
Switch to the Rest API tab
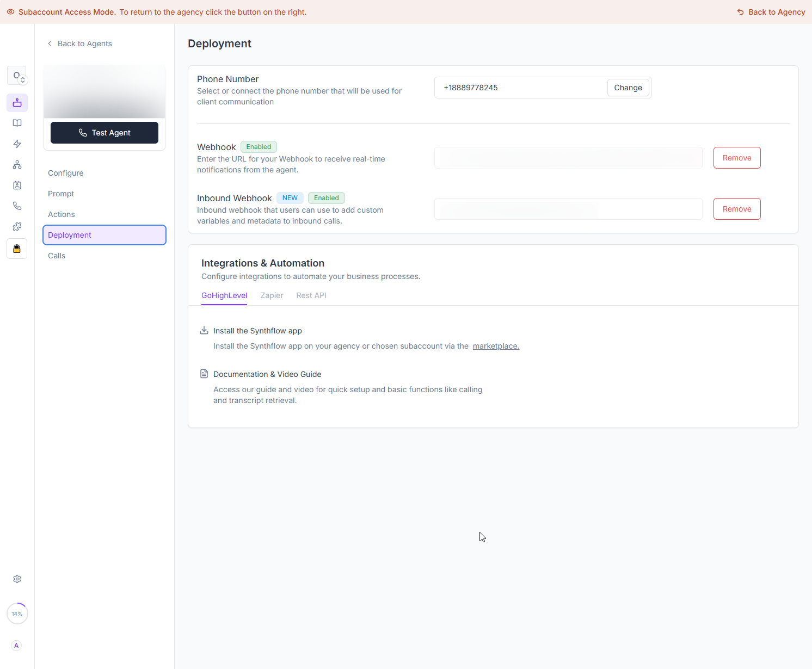[x=311, y=295]
